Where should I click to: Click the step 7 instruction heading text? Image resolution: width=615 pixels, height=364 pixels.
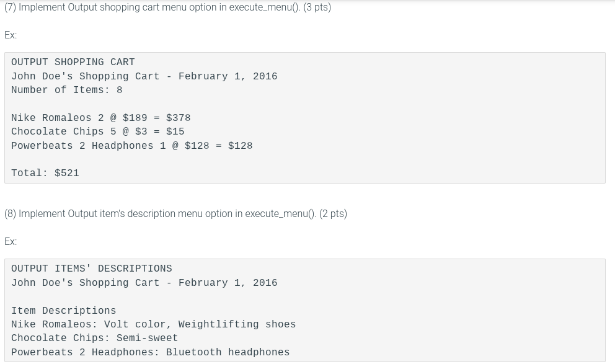click(168, 7)
